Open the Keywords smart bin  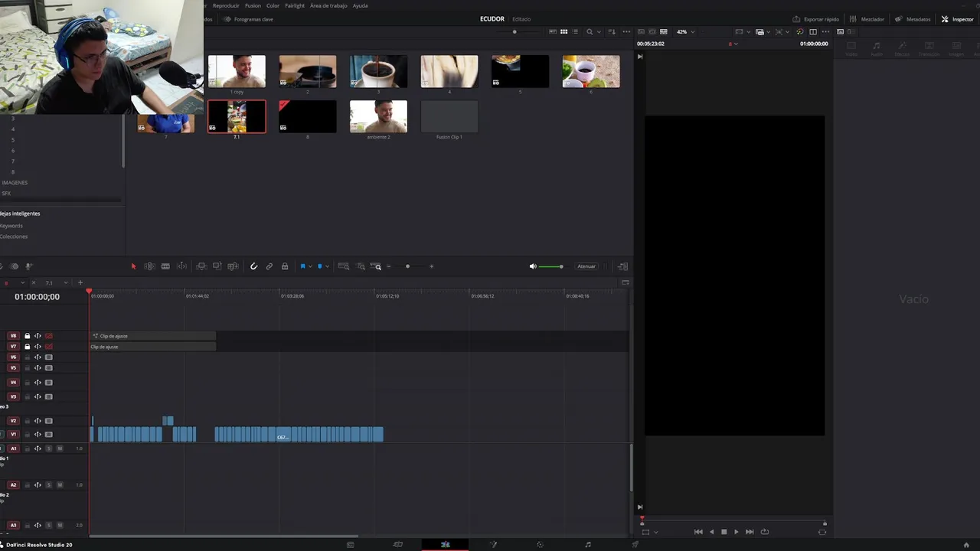[11, 226]
